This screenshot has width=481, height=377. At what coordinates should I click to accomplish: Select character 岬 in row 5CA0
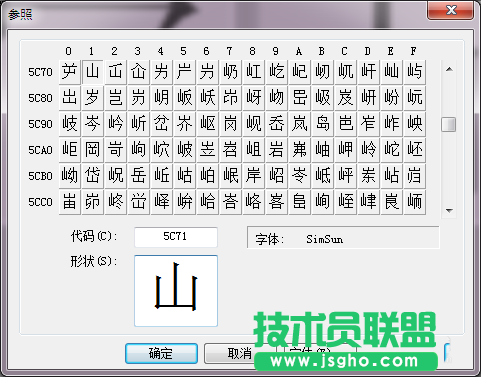point(345,150)
